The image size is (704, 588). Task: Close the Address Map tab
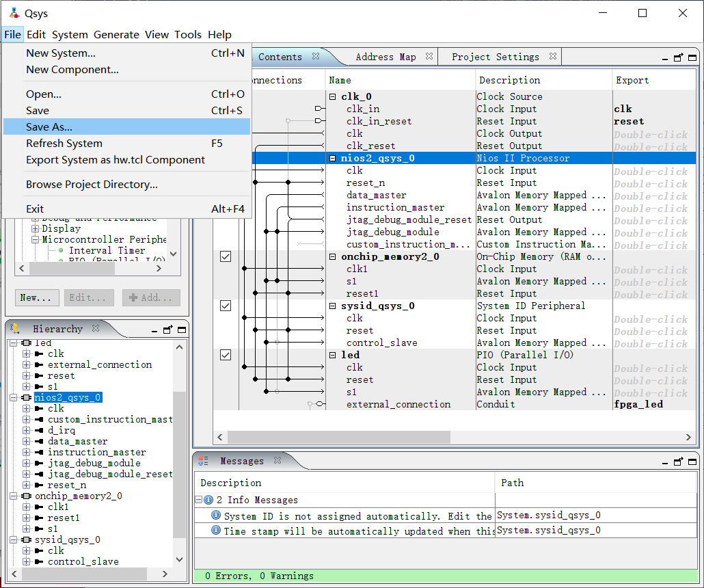tap(429, 57)
